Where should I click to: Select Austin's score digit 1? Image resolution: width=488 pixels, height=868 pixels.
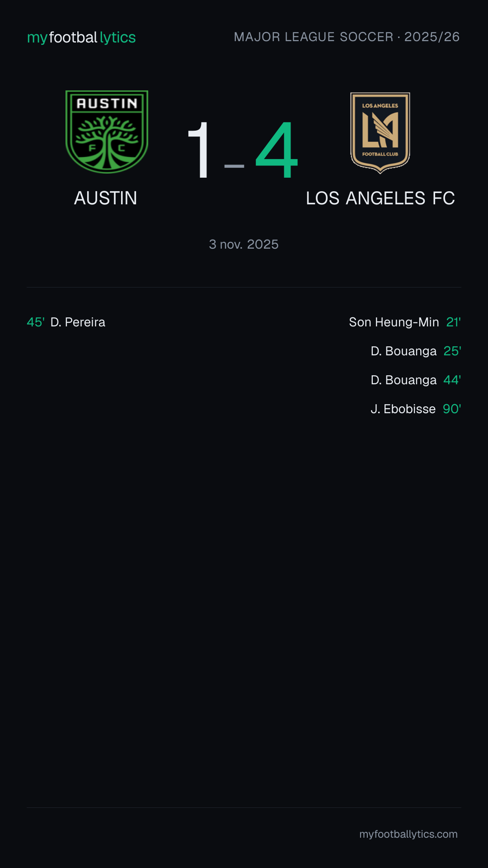point(198,150)
